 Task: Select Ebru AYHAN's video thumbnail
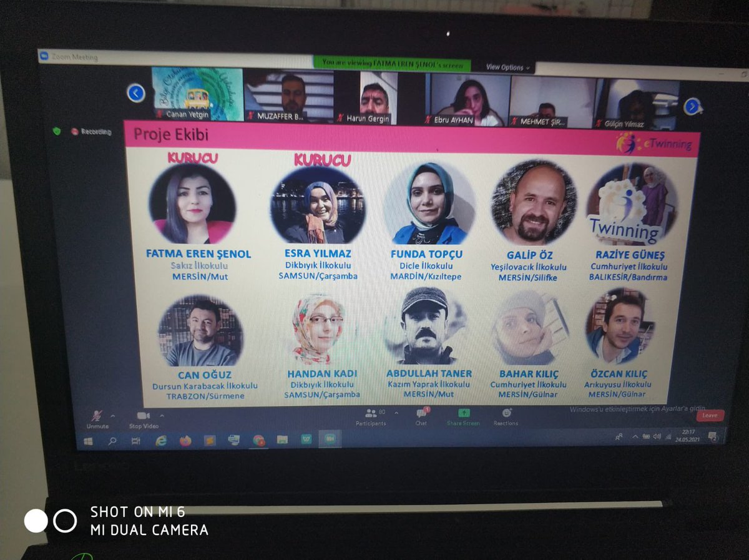pyautogui.click(x=467, y=100)
